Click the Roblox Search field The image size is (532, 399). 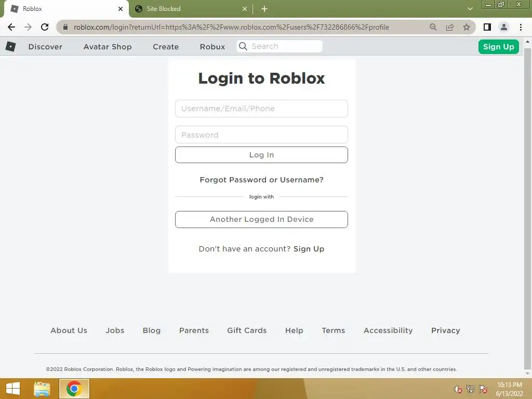pos(280,46)
